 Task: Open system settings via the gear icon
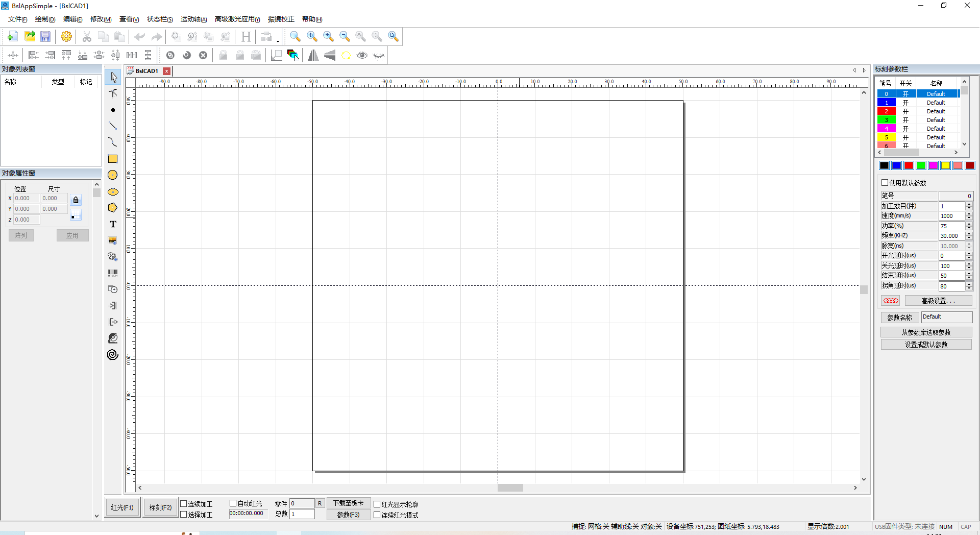point(66,36)
